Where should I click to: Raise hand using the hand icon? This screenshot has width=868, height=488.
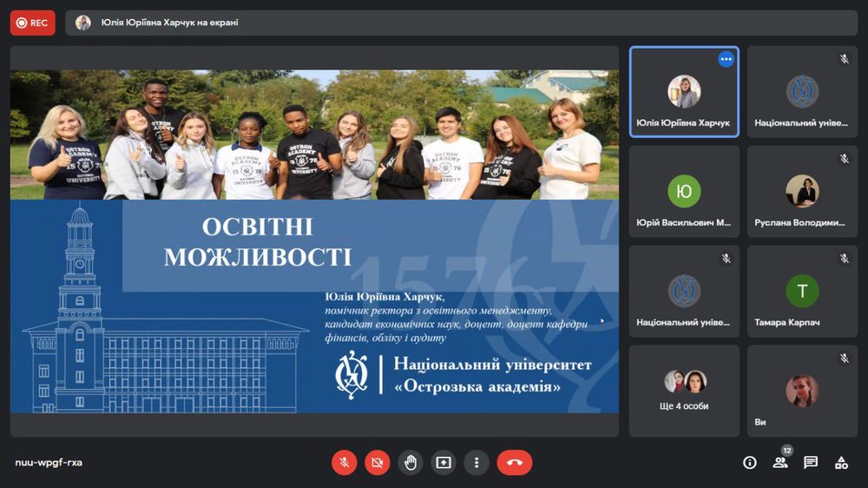click(x=411, y=463)
